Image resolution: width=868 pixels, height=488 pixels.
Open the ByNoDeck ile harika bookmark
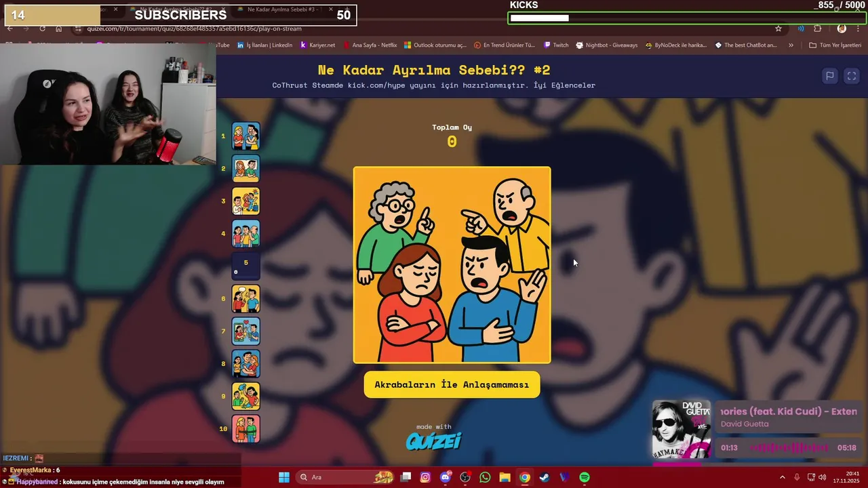(x=676, y=45)
